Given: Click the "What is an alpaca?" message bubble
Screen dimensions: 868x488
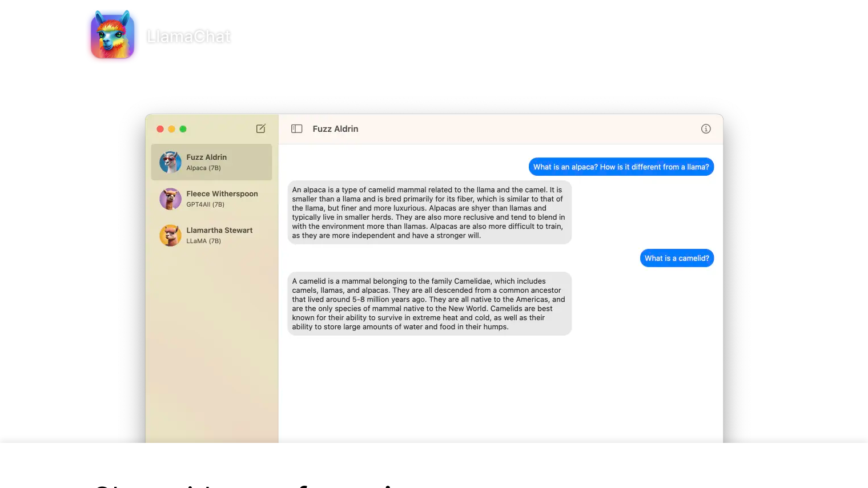Looking at the screenshot, I should [621, 167].
